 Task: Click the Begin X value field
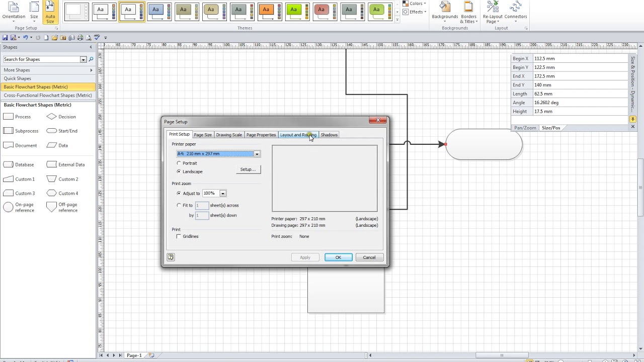580,58
